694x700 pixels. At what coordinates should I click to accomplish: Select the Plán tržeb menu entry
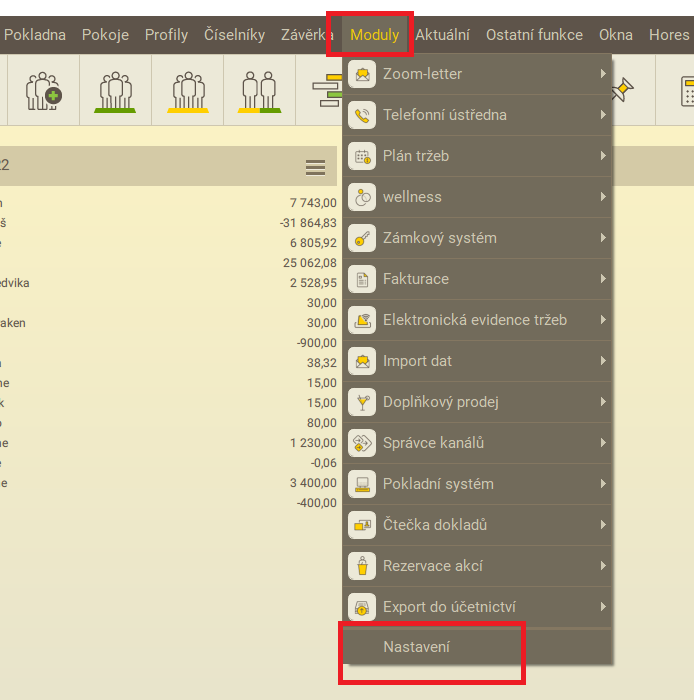416,156
